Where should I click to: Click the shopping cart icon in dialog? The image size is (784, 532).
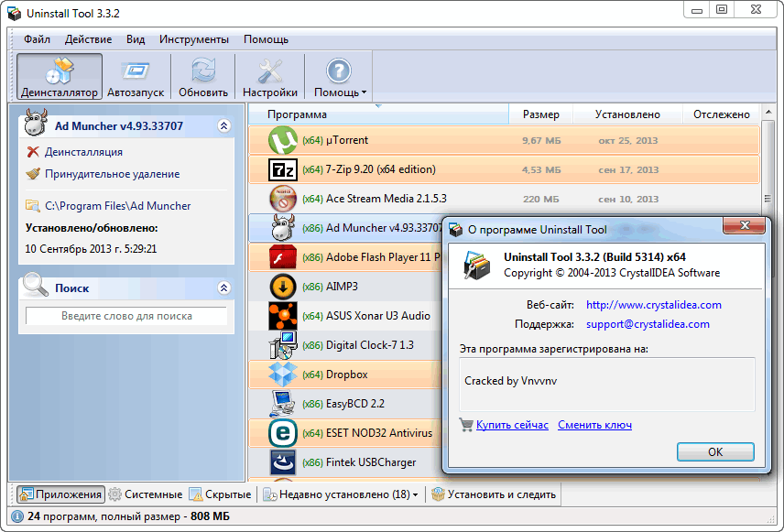tap(466, 425)
